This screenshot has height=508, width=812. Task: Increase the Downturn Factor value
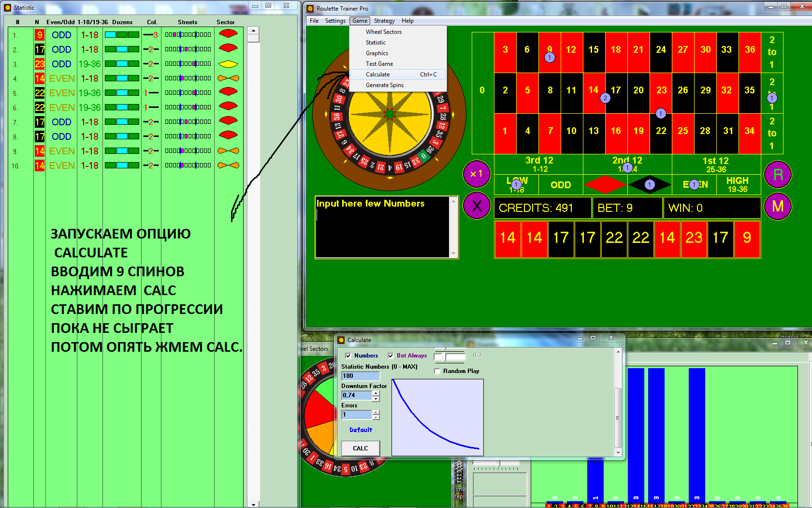376,393
